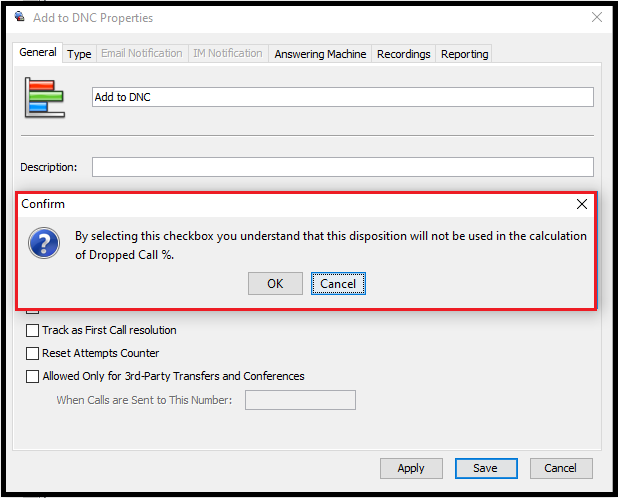Click the Add to DNC name field

pos(343,97)
